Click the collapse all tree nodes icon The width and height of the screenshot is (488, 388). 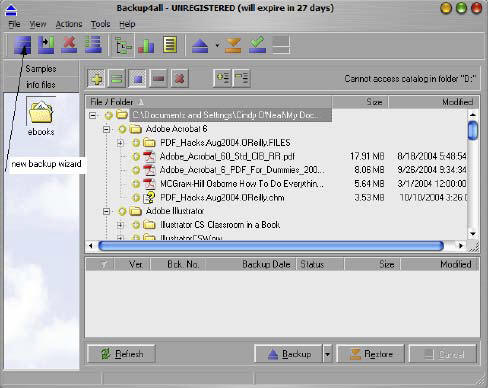pyautogui.click(x=242, y=78)
